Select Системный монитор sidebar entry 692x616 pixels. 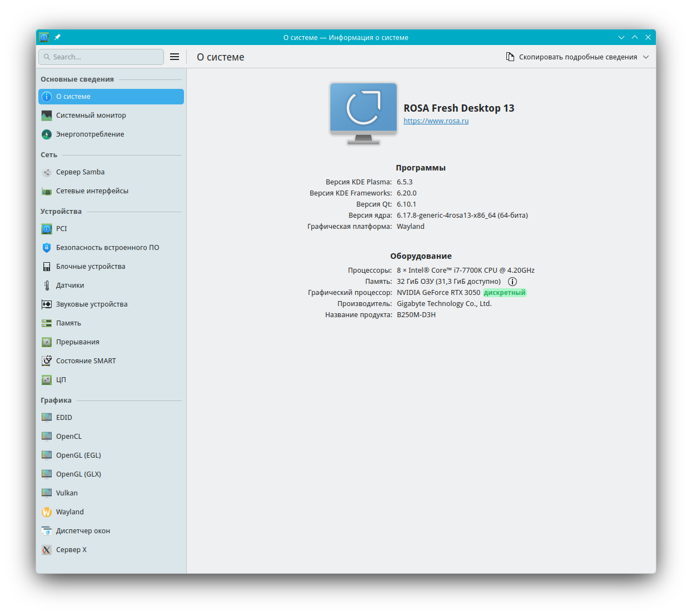(111, 116)
